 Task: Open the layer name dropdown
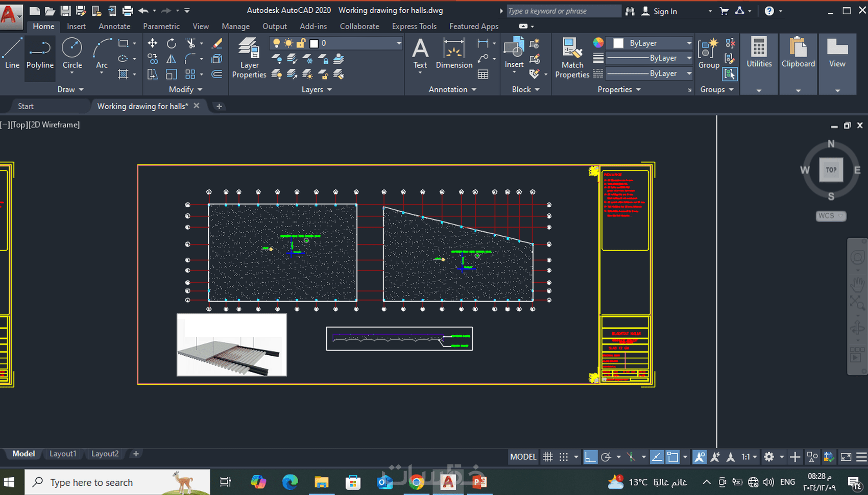(398, 43)
